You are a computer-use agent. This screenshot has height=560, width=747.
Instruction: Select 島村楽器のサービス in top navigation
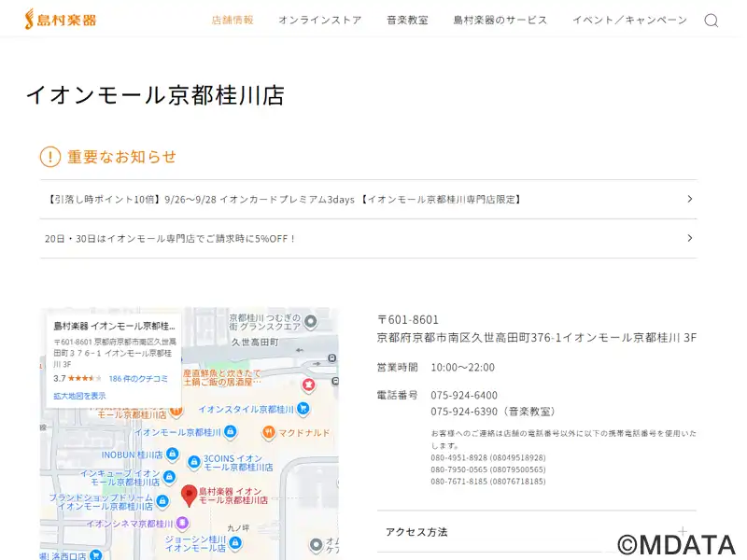[500, 21]
